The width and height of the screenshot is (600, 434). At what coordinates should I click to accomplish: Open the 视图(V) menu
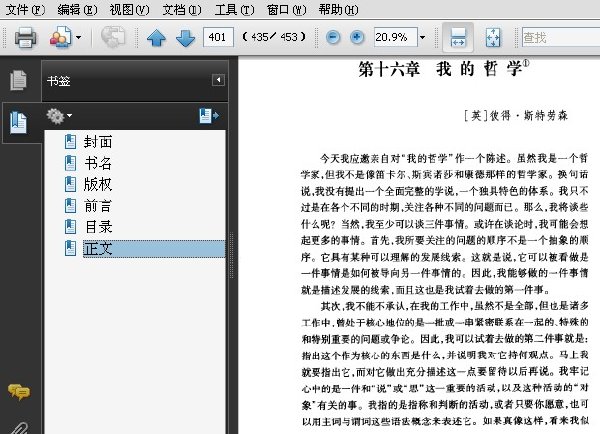[x=129, y=9]
